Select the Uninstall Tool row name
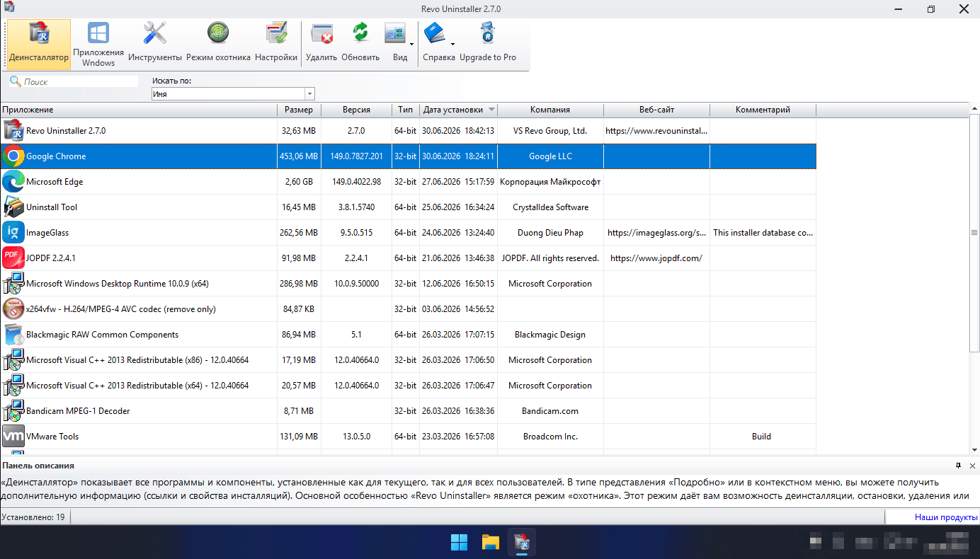The image size is (980, 559). coord(52,207)
